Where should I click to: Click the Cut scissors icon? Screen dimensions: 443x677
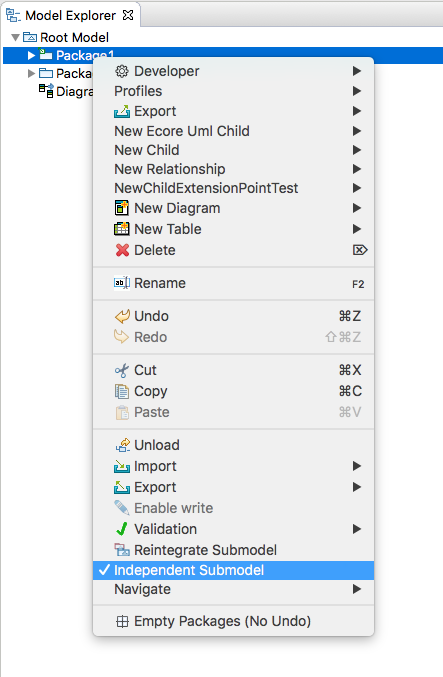point(122,370)
